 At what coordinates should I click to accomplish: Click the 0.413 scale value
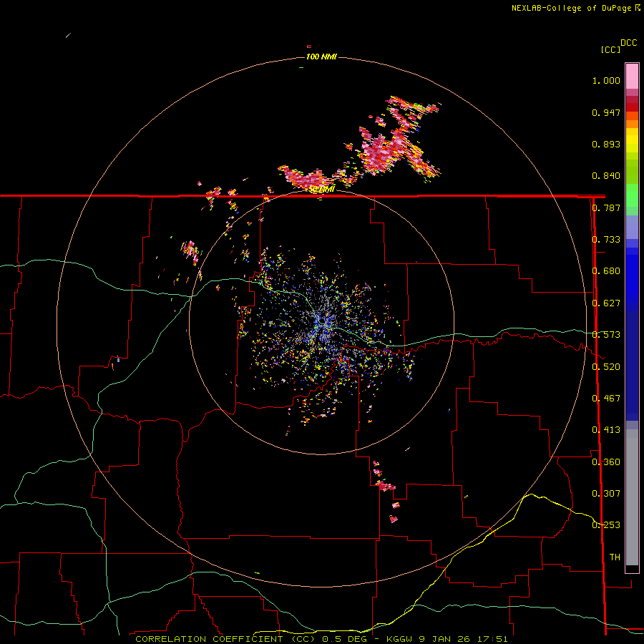[x=606, y=430]
